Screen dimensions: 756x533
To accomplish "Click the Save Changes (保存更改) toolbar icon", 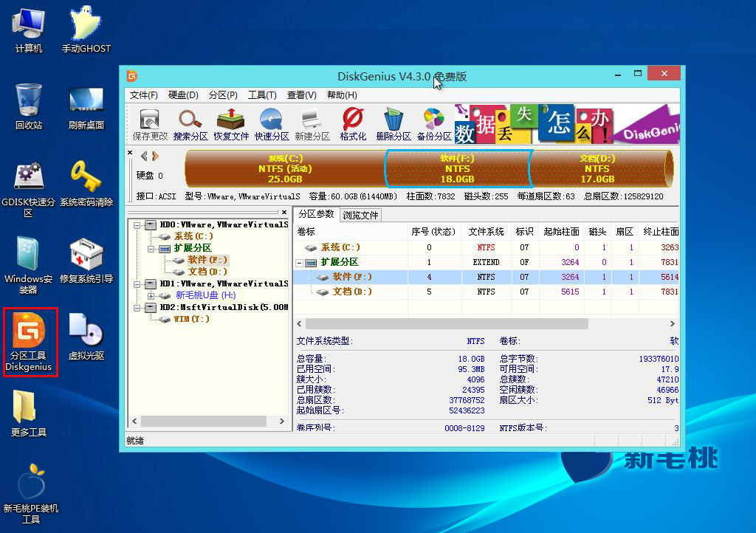I will (149, 125).
